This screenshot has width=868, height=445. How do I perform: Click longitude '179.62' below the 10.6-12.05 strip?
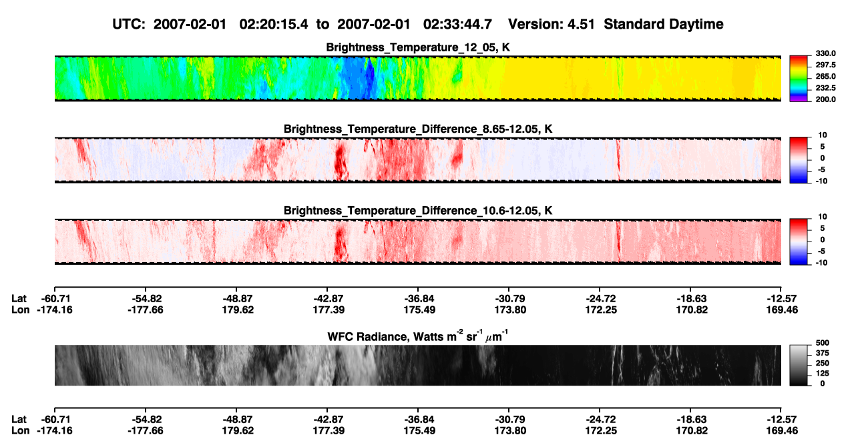(x=238, y=310)
